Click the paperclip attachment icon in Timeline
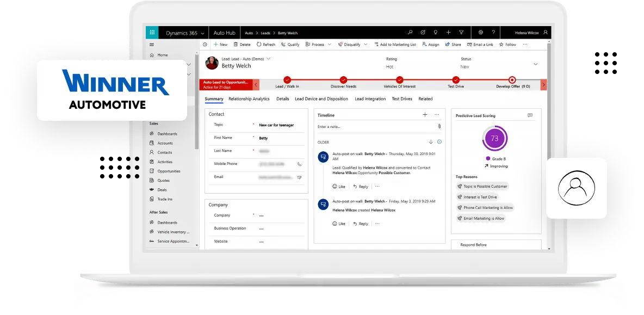644x315 pixels. [439, 127]
